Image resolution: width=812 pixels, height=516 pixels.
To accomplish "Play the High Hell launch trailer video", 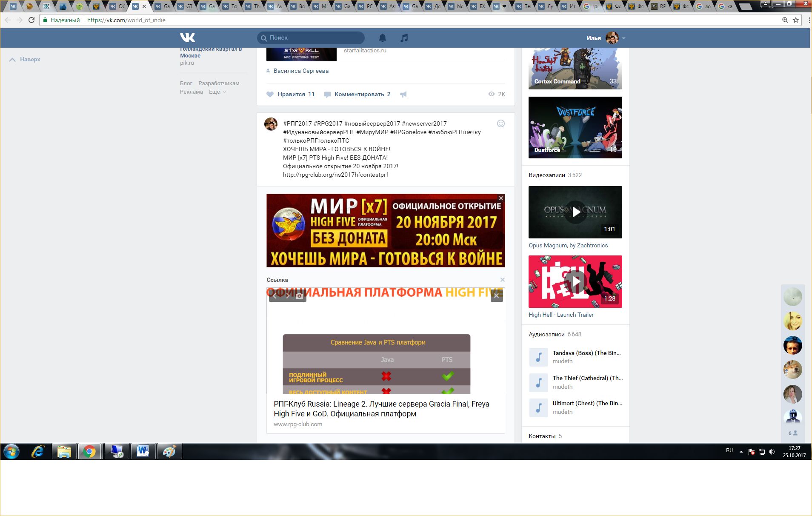I will pyautogui.click(x=575, y=281).
